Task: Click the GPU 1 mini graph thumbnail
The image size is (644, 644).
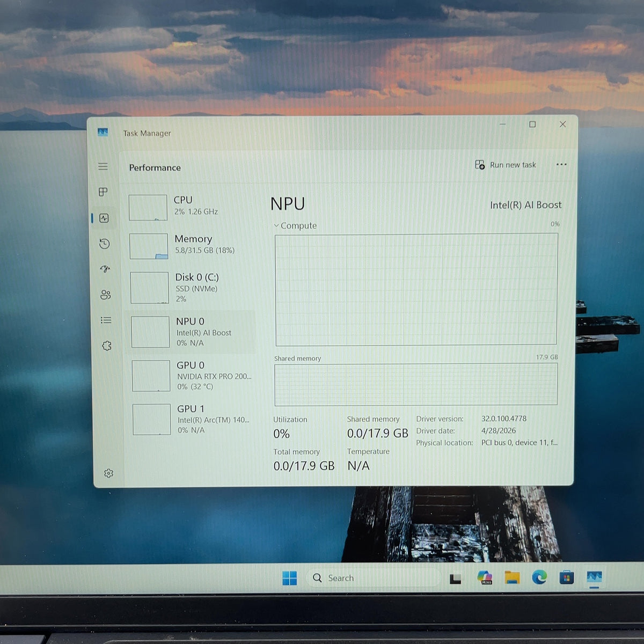Action: tap(151, 419)
